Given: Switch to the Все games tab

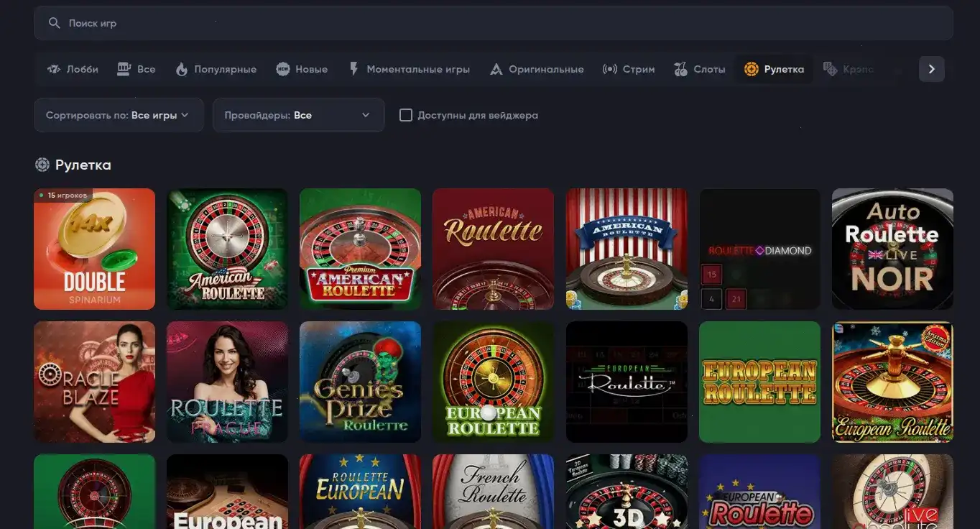Looking at the screenshot, I should [136, 68].
